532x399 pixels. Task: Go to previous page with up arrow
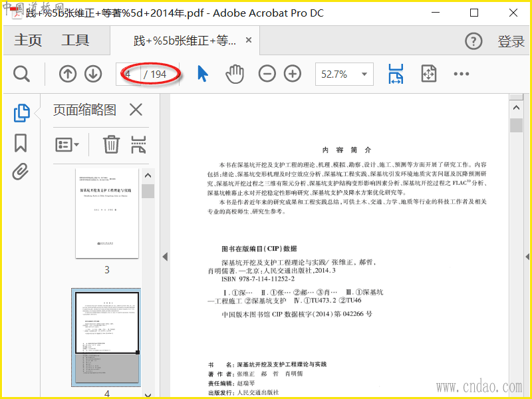click(x=68, y=74)
